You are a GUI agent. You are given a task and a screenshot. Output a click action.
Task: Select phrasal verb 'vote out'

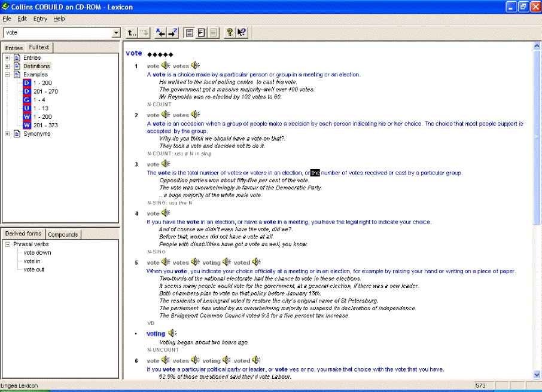pos(34,269)
